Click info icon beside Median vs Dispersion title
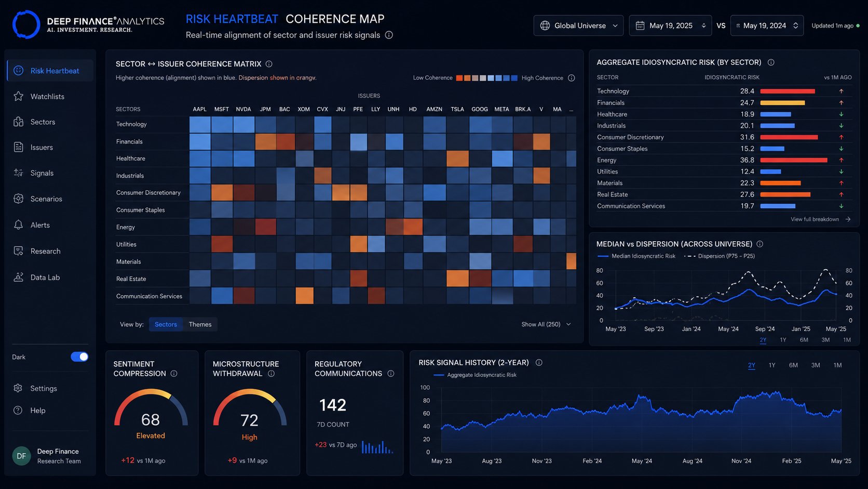Viewport: 868px width, 489px height. [760, 244]
